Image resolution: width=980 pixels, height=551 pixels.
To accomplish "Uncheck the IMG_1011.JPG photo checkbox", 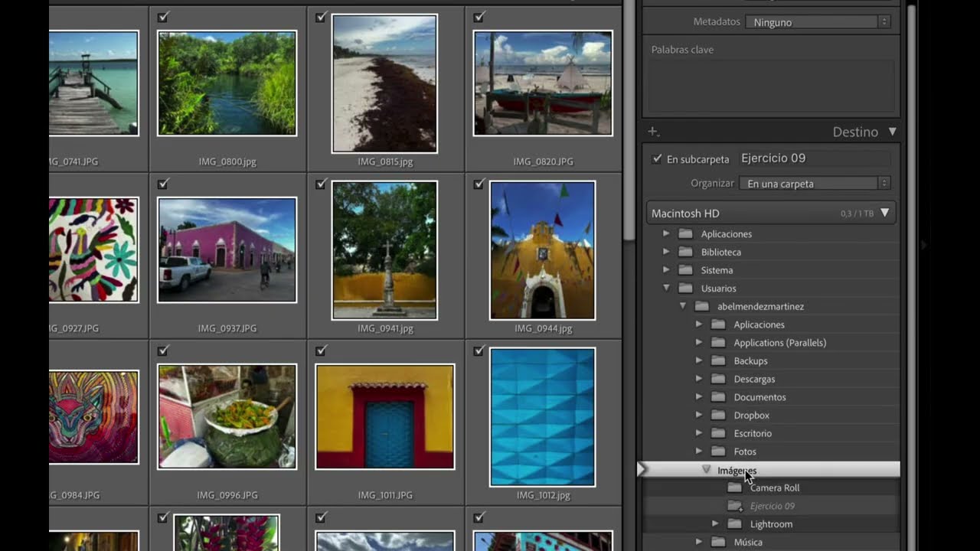I will (x=321, y=350).
